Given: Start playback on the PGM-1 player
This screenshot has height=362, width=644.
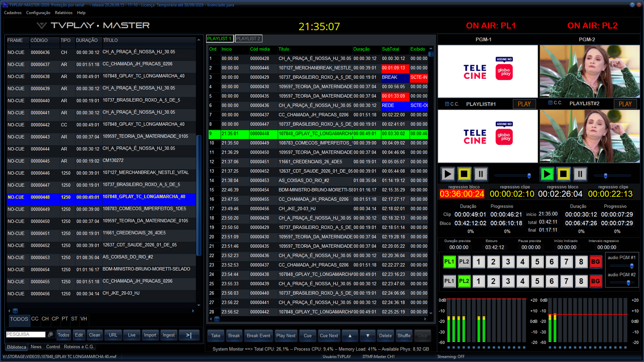Looking at the screenshot, I should click(448, 174).
